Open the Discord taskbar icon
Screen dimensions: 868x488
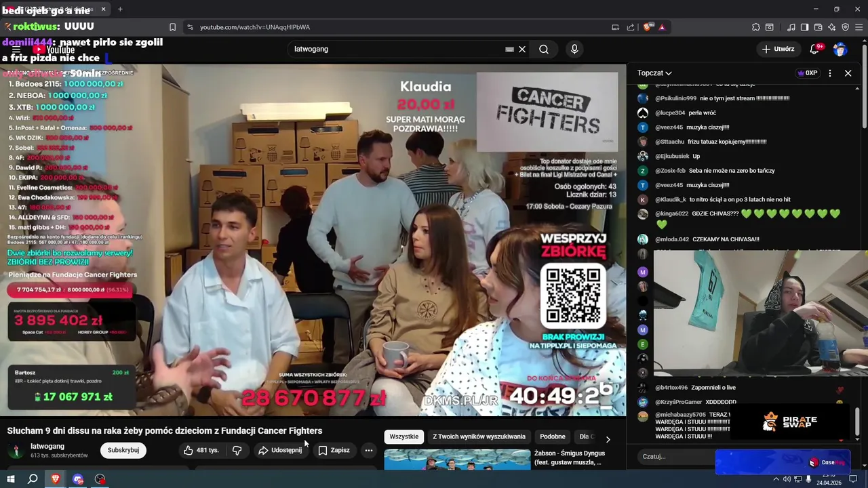[x=78, y=479]
